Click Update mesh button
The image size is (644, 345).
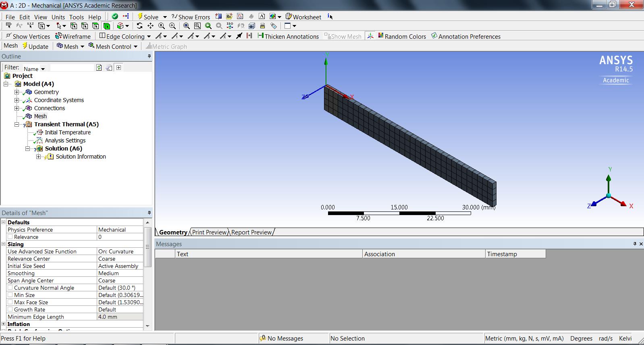coord(35,46)
